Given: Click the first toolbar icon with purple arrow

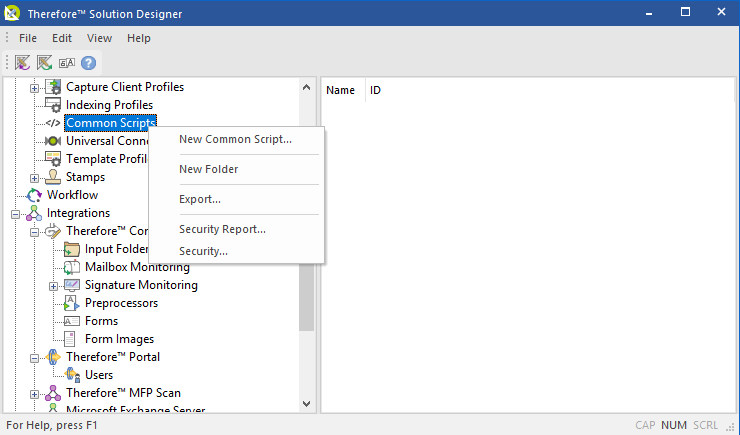Looking at the screenshot, I should pos(23,62).
